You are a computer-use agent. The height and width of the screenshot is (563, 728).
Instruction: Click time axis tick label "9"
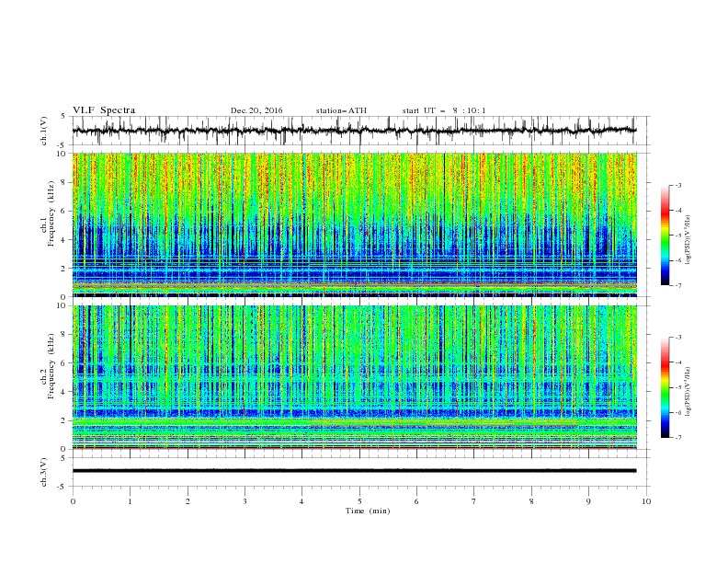pos(588,501)
